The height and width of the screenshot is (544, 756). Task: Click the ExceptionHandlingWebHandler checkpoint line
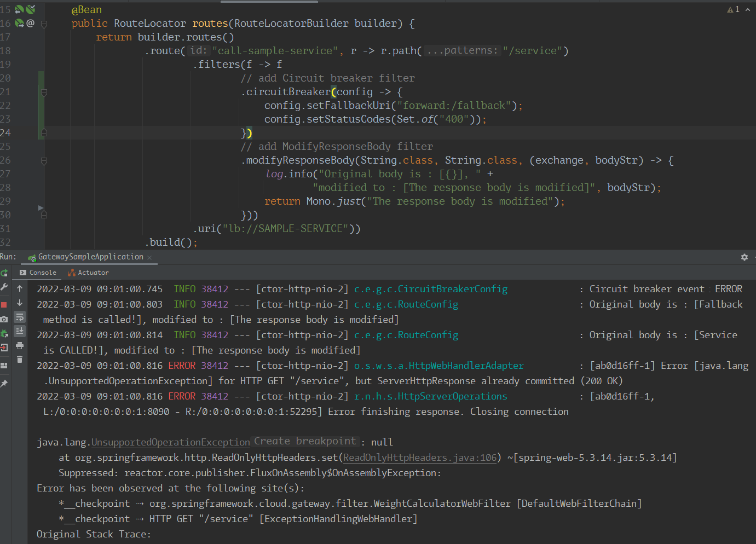click(x=238, y=519)
